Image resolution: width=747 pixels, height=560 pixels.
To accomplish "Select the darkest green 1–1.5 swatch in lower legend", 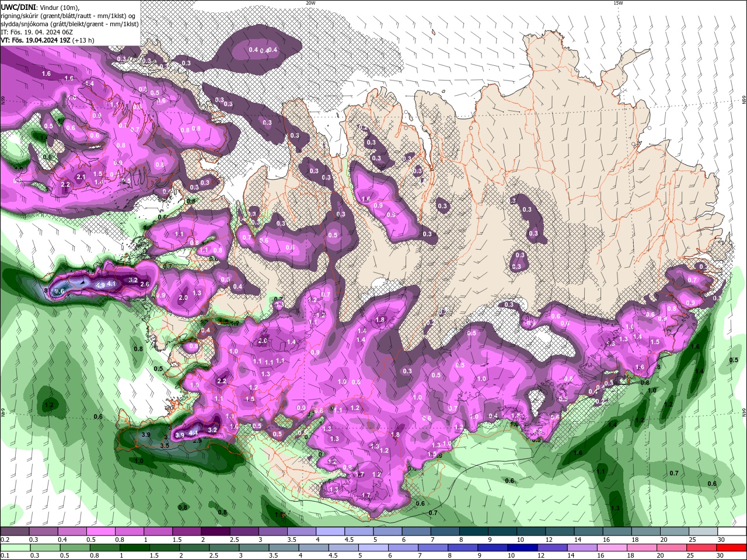I will pyautogui.click(x=135, y=547).
